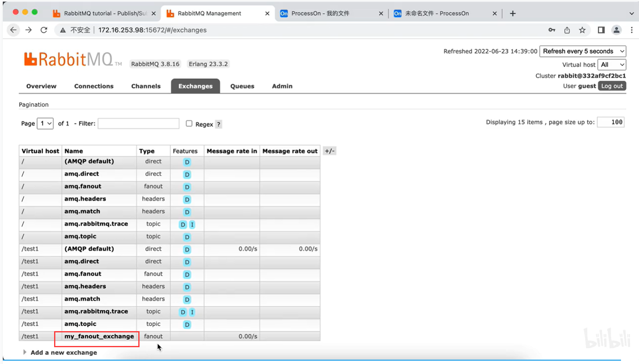Open /test1 amq.topic exchange link
The height and width of the screenshot is (364, 639).
pyautogui.click(x=80, y=324)
